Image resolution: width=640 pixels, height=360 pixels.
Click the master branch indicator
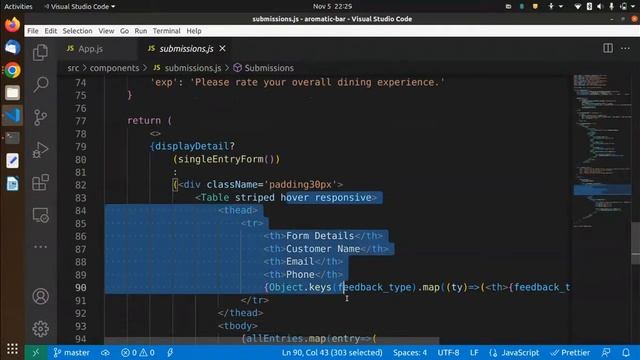(x=71, y=353)
